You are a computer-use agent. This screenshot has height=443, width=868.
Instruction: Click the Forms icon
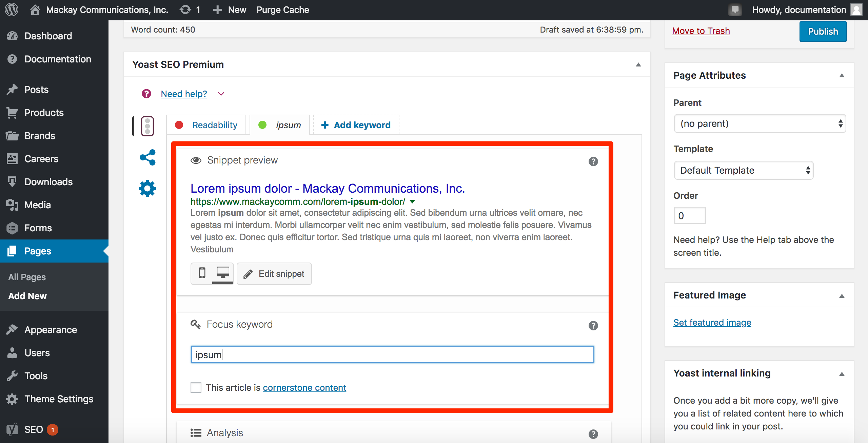pos(12,228)
